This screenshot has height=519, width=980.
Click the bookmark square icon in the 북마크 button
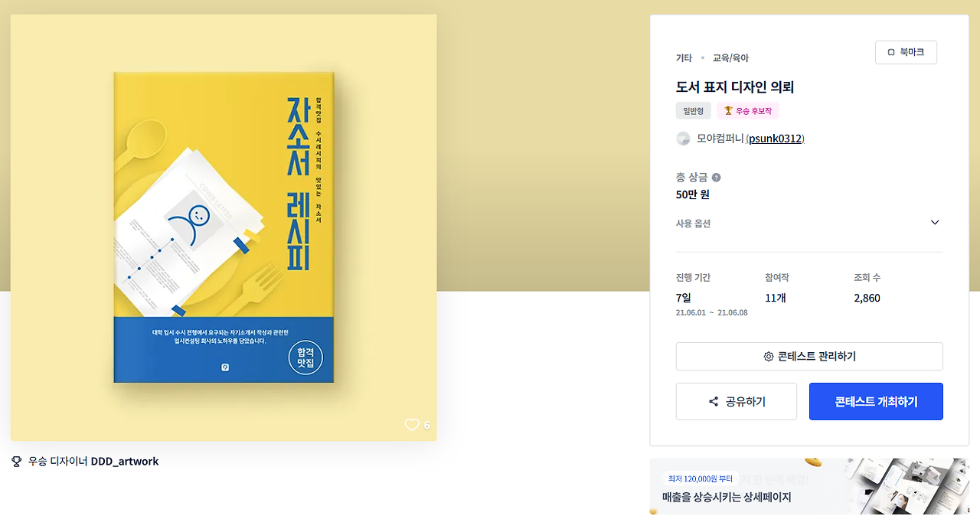tap(891, 52)
